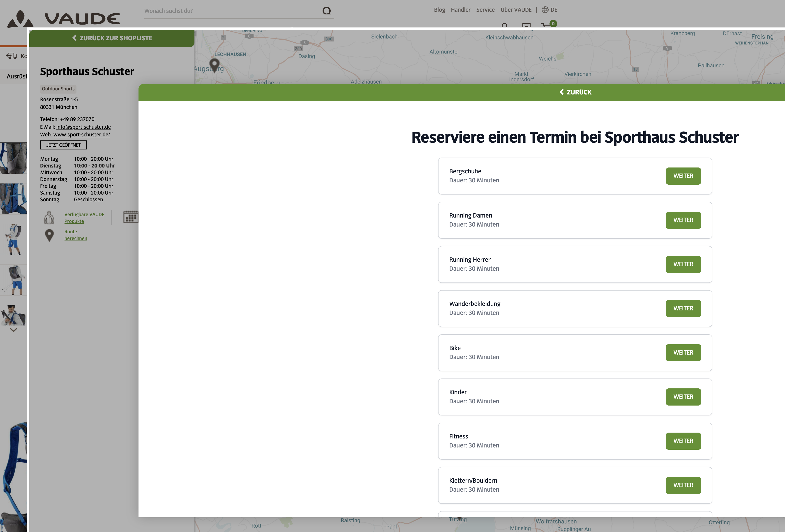Click the calendar appointment icon
785x532 pixels.
coord(131,217)
